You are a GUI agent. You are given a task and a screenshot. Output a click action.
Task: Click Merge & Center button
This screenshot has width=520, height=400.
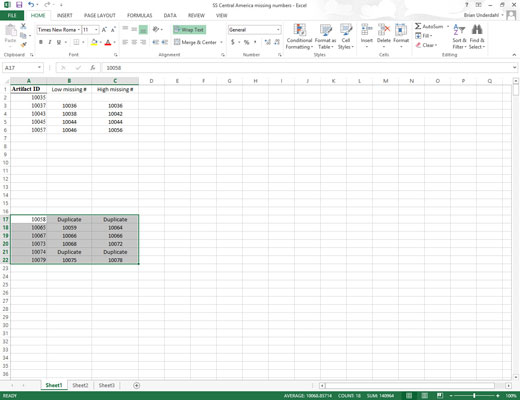click(x=195, y=42)
